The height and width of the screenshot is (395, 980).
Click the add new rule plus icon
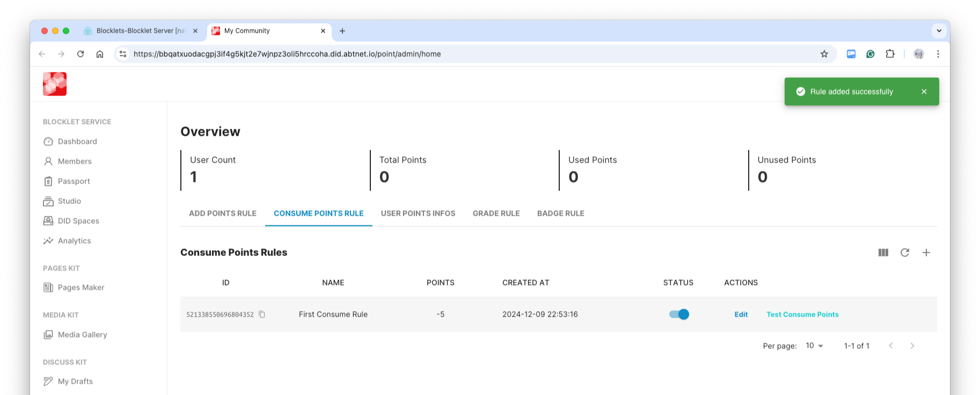point(926,253)
